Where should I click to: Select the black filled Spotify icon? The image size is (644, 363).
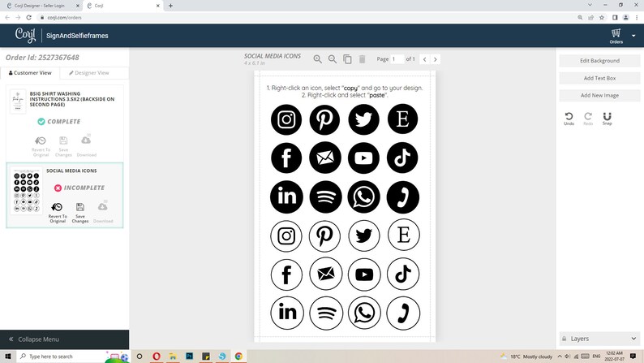325,197
